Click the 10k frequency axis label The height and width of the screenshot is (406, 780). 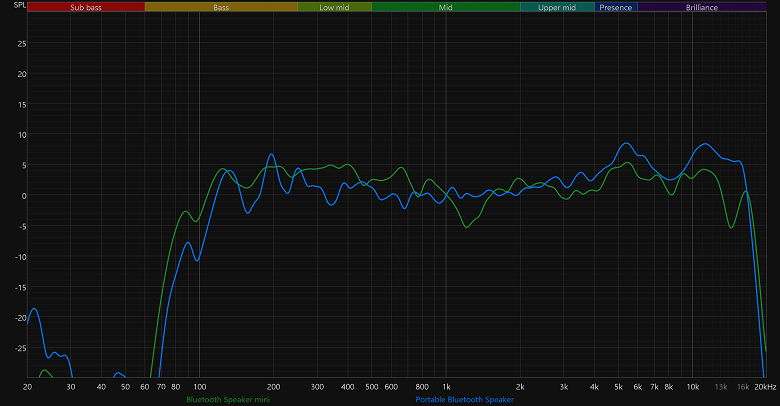click(692, 387)
